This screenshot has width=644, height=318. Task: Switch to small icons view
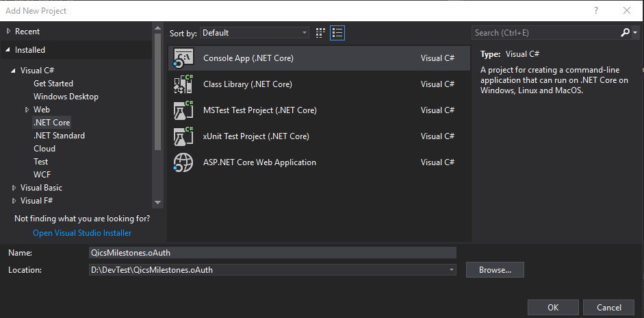pos(320,33)
